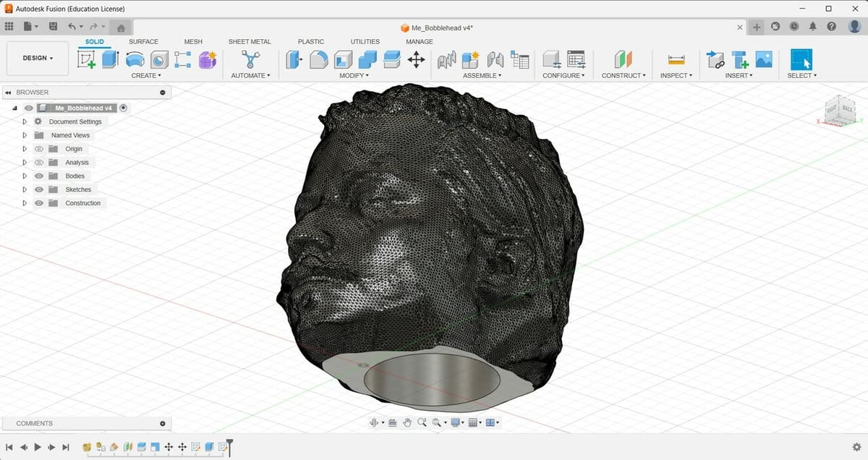The image size is (868, 460).
Task: Switch to the PLASTIC tab
Action: (311, 42)
